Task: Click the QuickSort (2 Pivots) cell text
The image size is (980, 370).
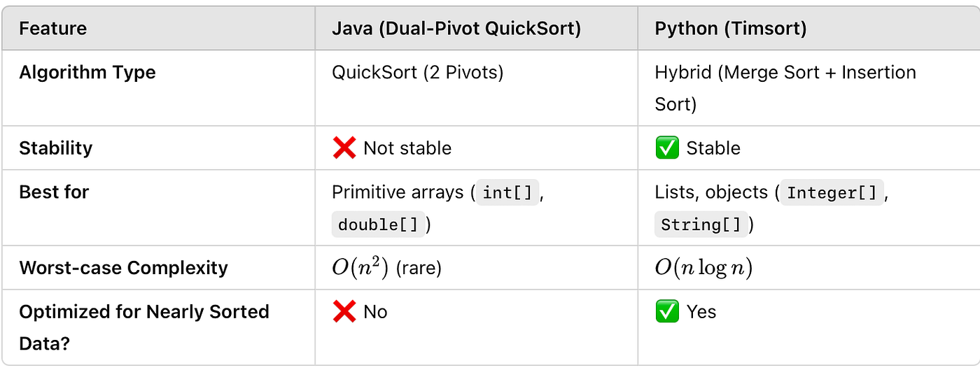Action: tap(417, 73)
